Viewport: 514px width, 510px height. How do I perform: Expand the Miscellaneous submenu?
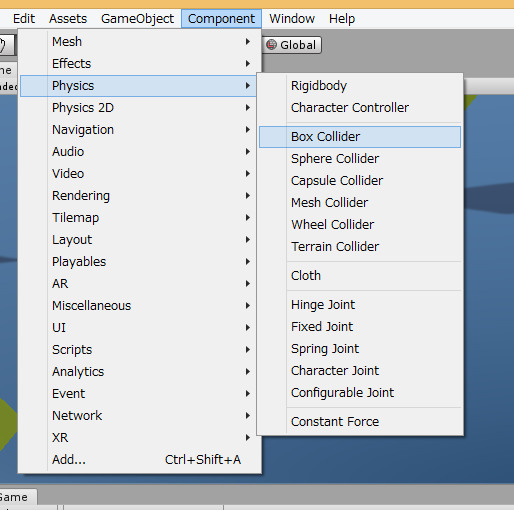138,306
